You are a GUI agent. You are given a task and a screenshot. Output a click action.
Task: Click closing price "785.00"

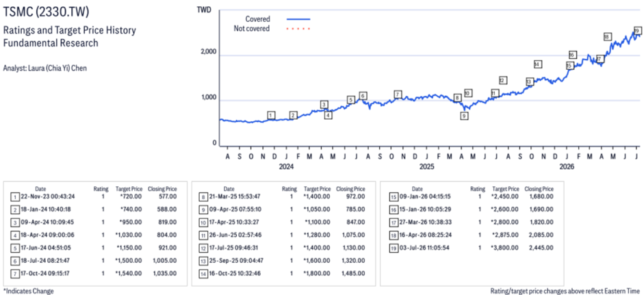(x=357, y=209)
